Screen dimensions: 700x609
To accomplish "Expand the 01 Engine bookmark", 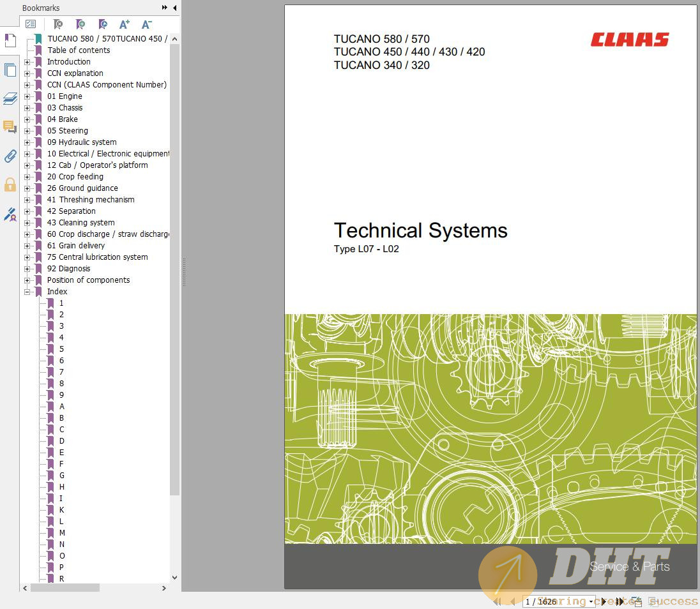I will point(27,96).
